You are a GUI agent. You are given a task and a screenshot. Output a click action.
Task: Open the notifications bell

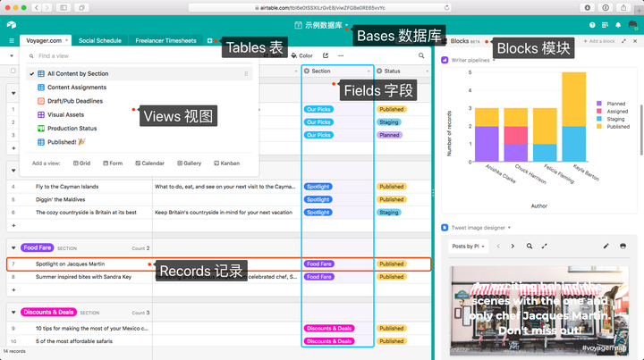click(x=618, y=25)
